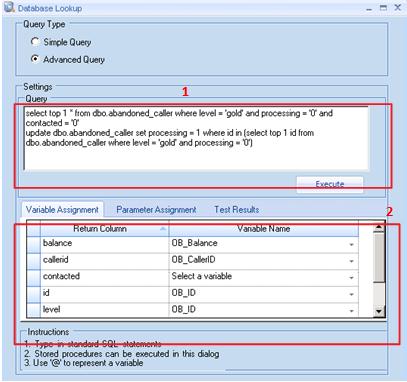The height and width of the screenshot is (382, 407).
Task: Open the OB_CallerID variable dropdown
Action: 351,261
